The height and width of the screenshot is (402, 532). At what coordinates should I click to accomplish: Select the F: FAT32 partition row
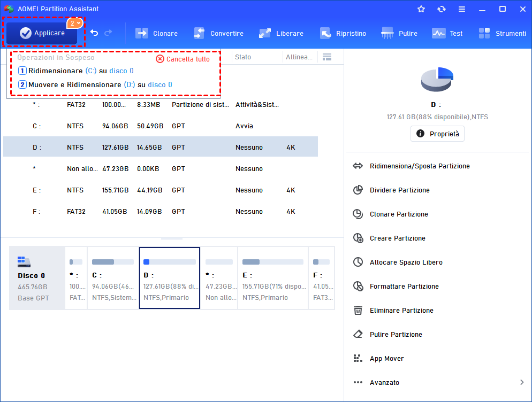(161, 212)
